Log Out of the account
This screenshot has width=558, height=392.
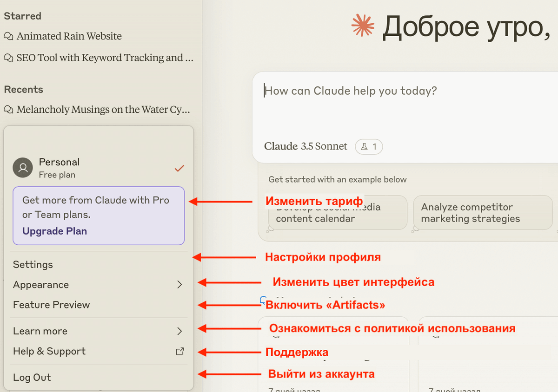(99, 377)
